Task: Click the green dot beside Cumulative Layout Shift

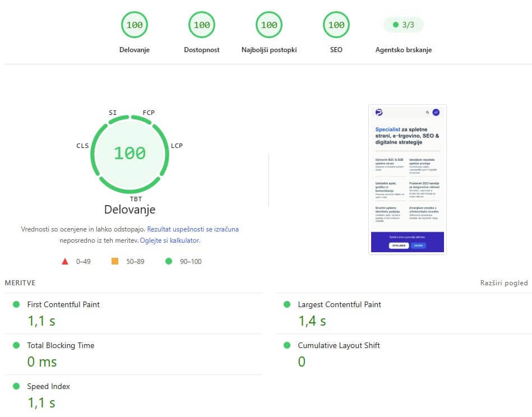Action: pos(286,345)
